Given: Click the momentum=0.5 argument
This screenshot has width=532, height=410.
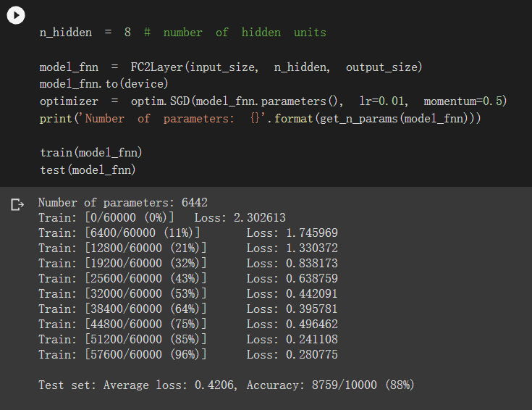Looking at the screenshot, I should coord(463,101).
